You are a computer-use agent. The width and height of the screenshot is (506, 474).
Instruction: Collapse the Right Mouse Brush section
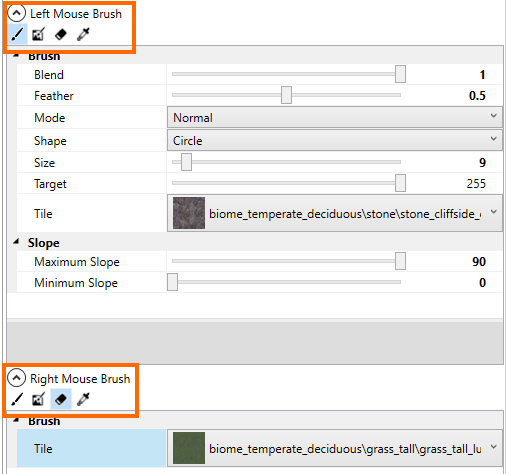click(x=16, y=378)
